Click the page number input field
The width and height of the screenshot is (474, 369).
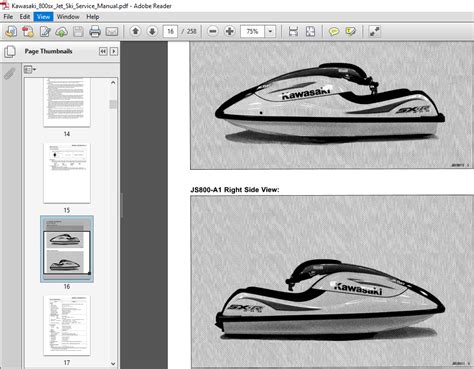point(170,32)
